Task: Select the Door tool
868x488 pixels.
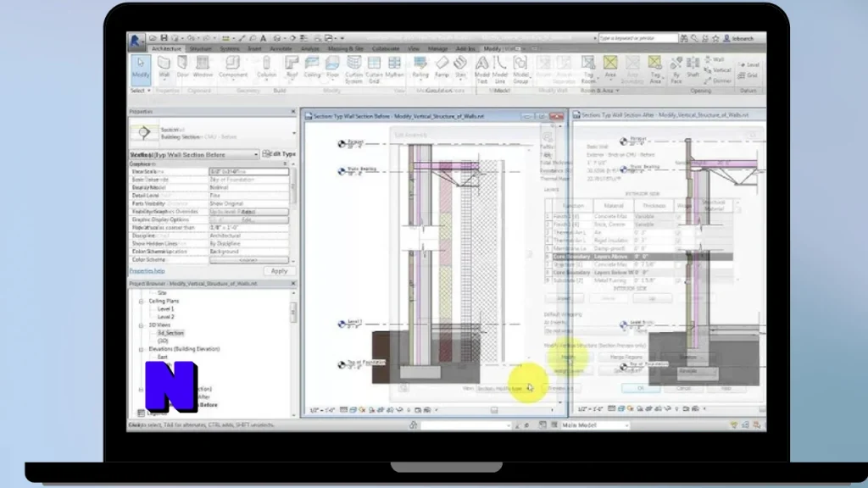Action: pos(183,68)
